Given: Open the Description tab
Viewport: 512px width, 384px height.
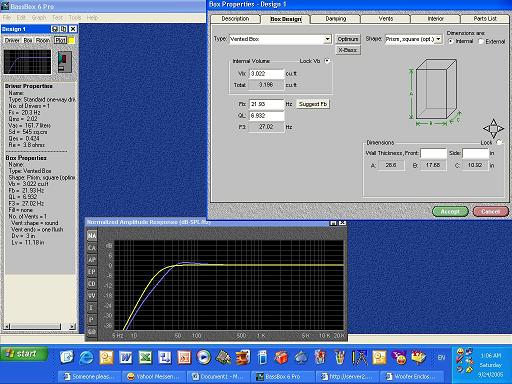Looking at the screenshot, I should coord(235,19).
